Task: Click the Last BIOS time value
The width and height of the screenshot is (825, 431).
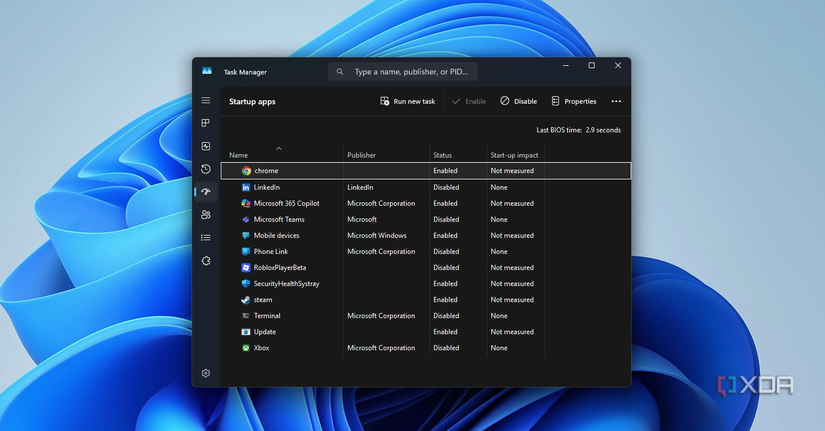Action: pyautogui.click(x=603, y=130)
